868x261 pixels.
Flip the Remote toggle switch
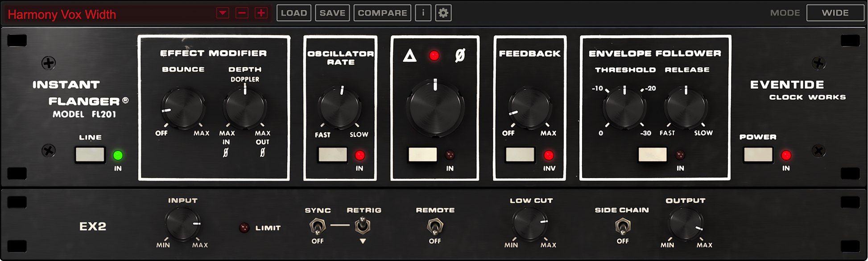[435, 227]
